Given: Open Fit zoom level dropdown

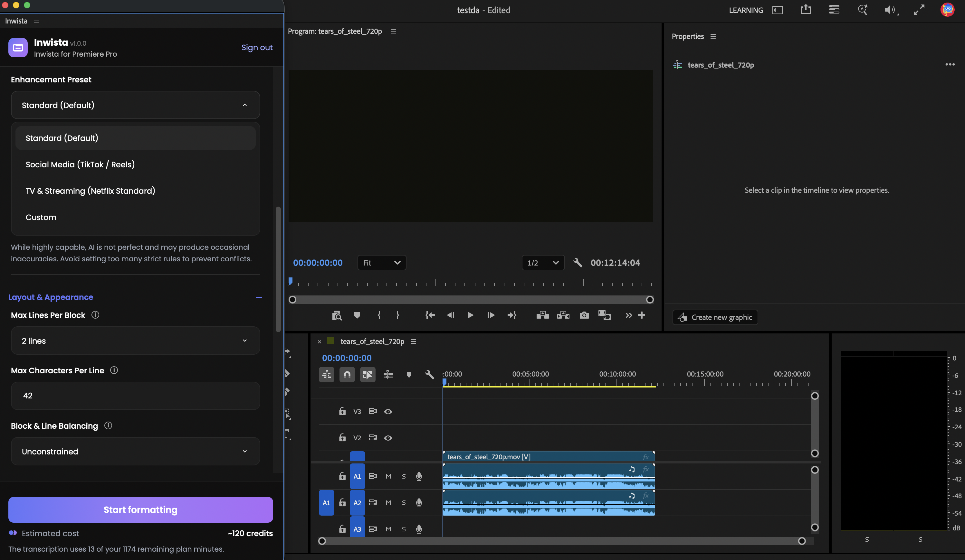Looking at the screenshot, I should 382,263.
